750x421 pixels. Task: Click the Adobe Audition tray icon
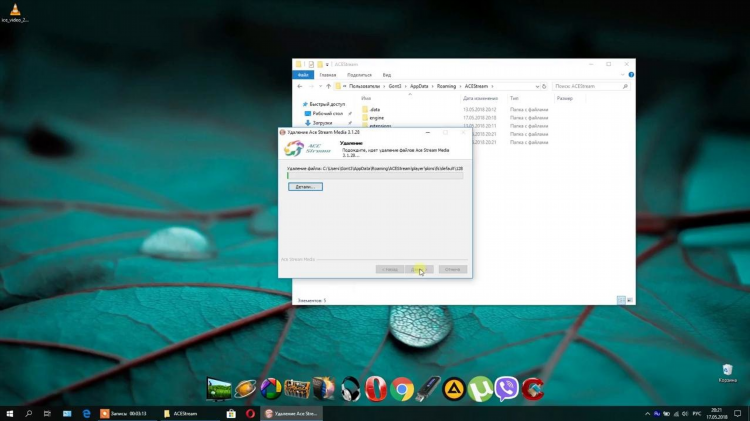[657, 414]
